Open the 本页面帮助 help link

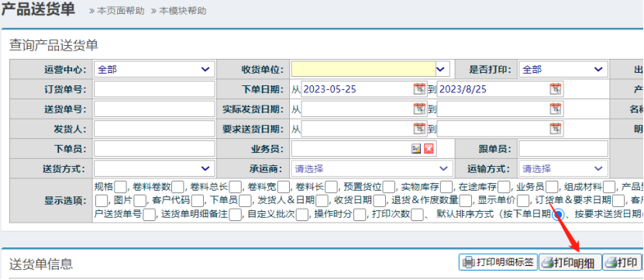[117, 11]
